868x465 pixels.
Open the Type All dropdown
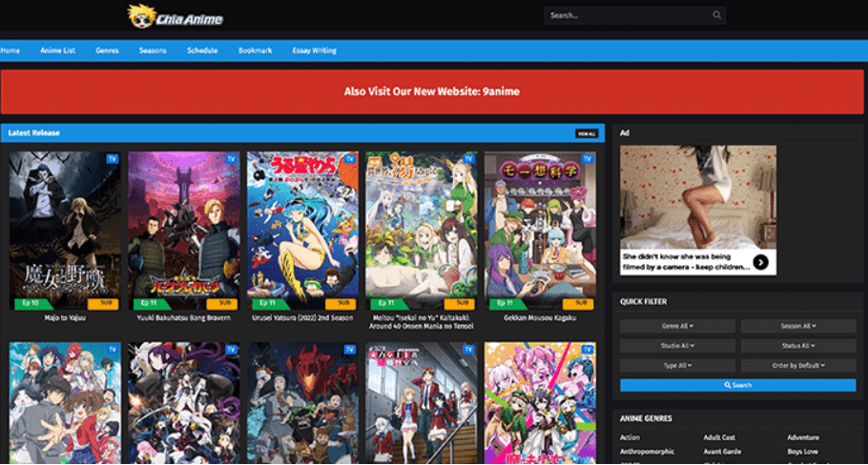pos(677,365)
